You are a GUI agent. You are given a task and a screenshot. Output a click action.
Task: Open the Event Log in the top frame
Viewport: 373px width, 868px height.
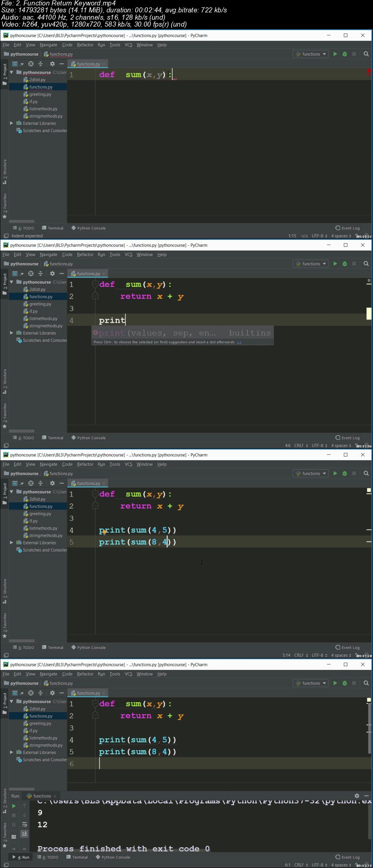click(348, 228)
